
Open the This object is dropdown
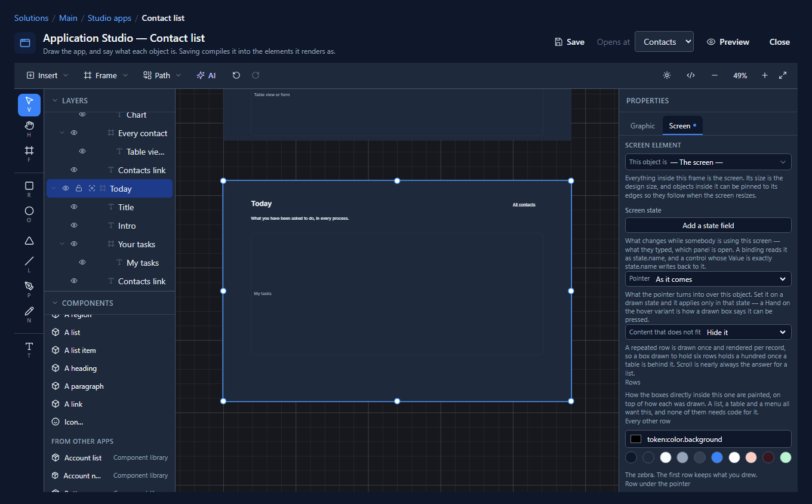point(708,162)
